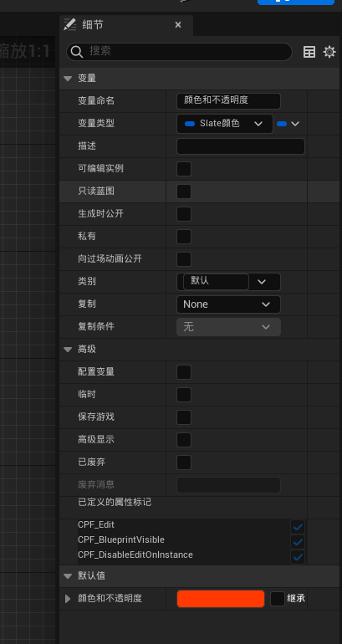Edit the 默认 category text
This screenshot has height=644, width=342.
click(x=216, y=281)
